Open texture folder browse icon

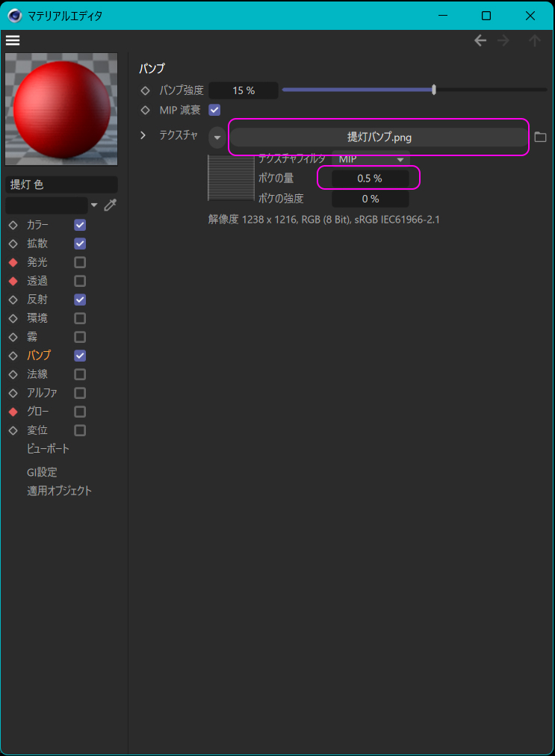[541, 137]
